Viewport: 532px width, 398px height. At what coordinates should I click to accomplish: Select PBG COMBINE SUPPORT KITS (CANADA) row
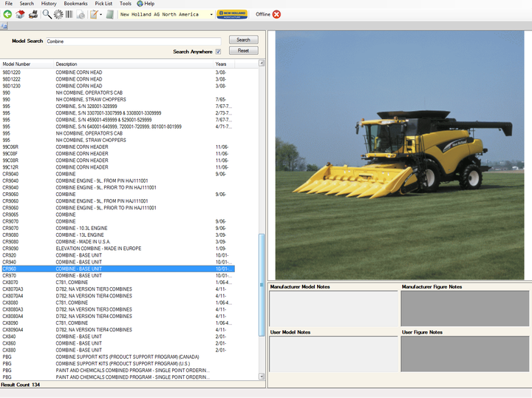coord(117,357)
